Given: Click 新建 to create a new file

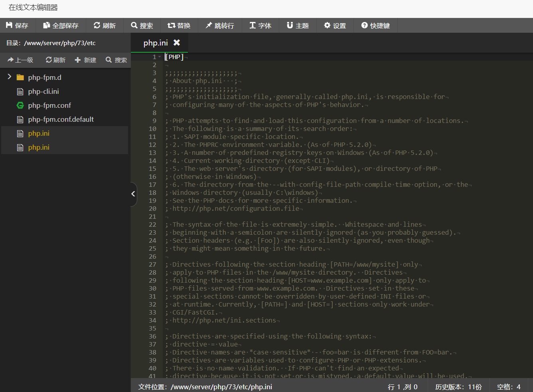Looking at the screenshot, I should click(x=86, y=60).
